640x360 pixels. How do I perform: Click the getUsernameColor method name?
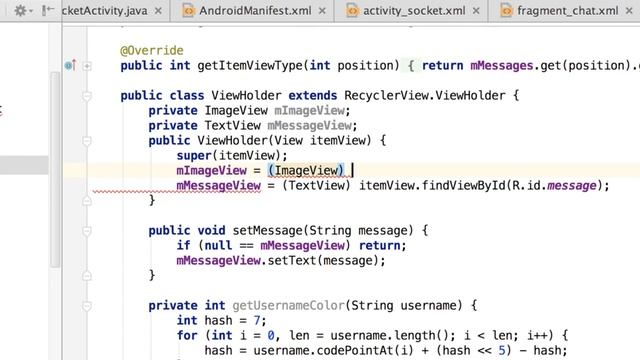point(288,305)
